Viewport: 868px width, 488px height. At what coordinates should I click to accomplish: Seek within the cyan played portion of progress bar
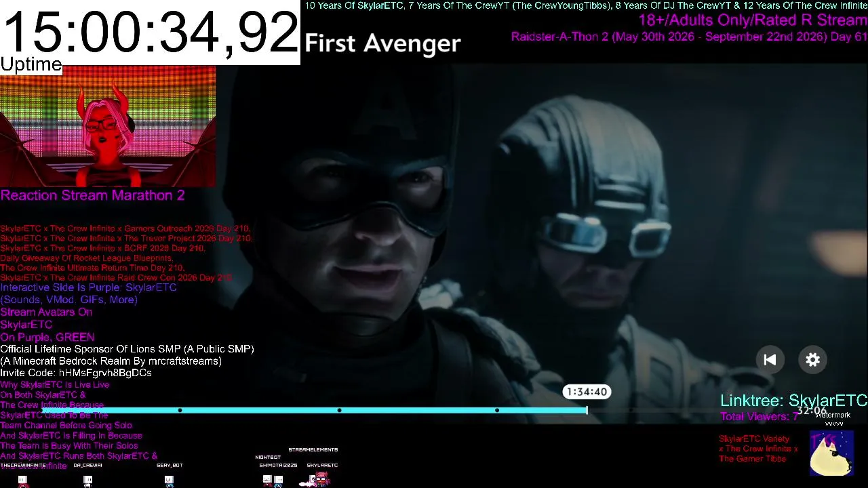click(315, 410)
